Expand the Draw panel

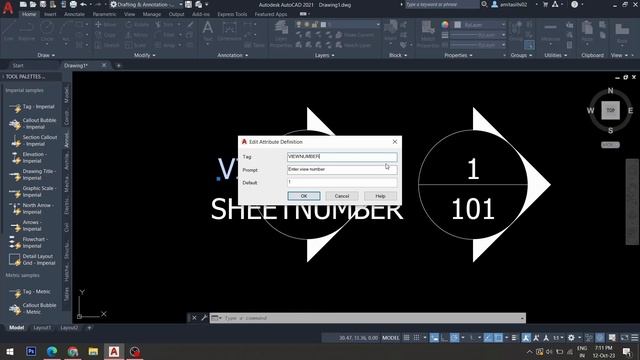[x=46, y=55]
